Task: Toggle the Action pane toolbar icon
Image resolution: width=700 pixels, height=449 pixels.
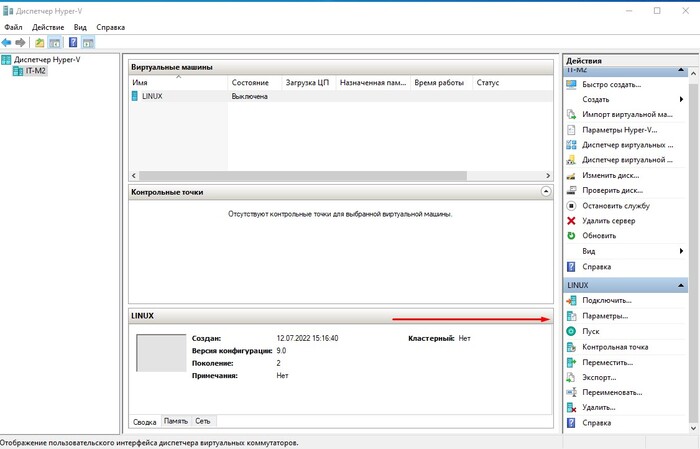Action: [88, 43]
